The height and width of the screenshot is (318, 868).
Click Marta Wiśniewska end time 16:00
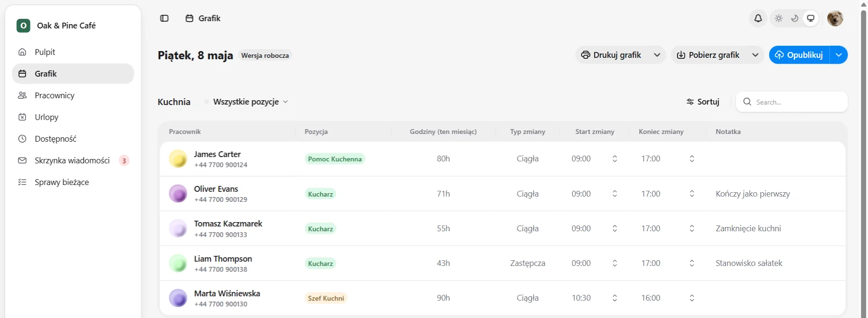pos(651,298)
